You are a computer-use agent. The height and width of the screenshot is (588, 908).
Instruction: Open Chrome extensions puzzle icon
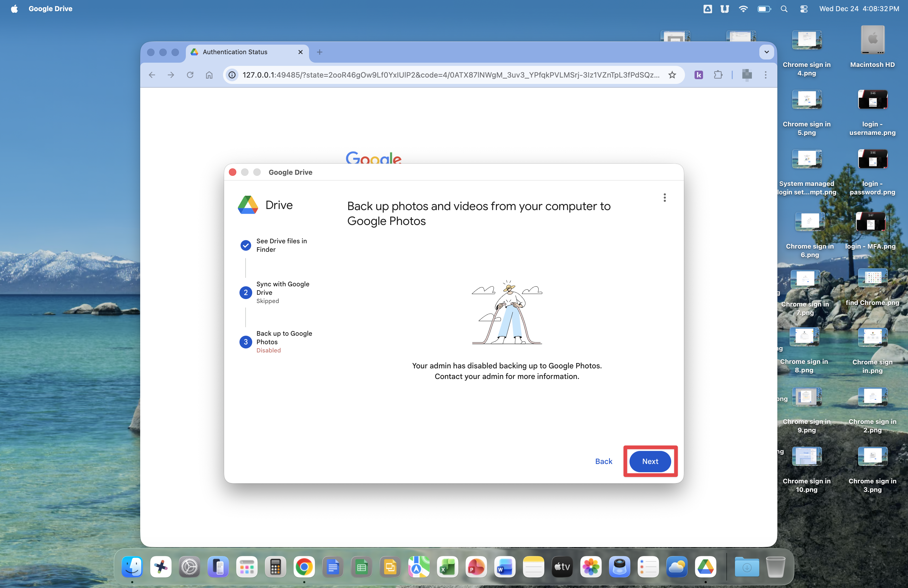(718, 75)
